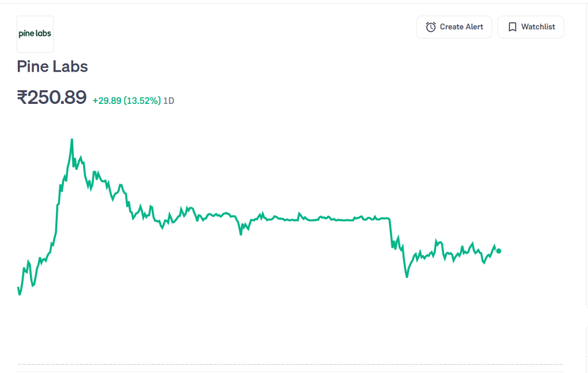Viewport: 588px width, 373px height.
Task: Select the green end-point dot on the chart
Action: point(498,251)
